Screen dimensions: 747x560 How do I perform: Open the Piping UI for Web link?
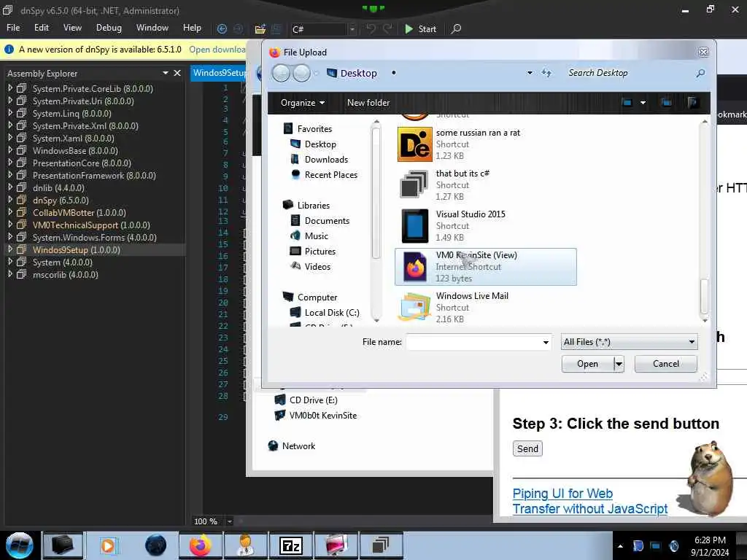(562, 494)
